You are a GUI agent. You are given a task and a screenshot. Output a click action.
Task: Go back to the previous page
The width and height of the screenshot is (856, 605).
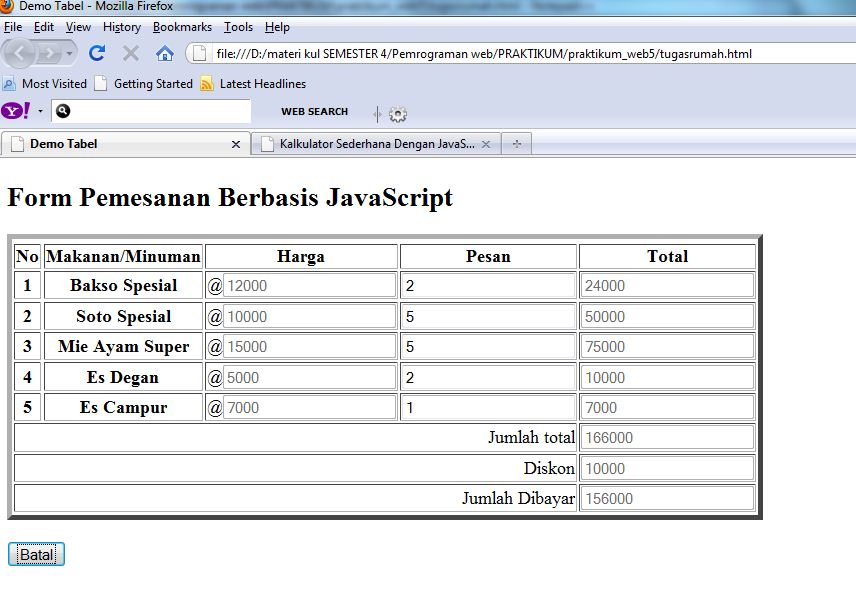(x=20, y=53)
